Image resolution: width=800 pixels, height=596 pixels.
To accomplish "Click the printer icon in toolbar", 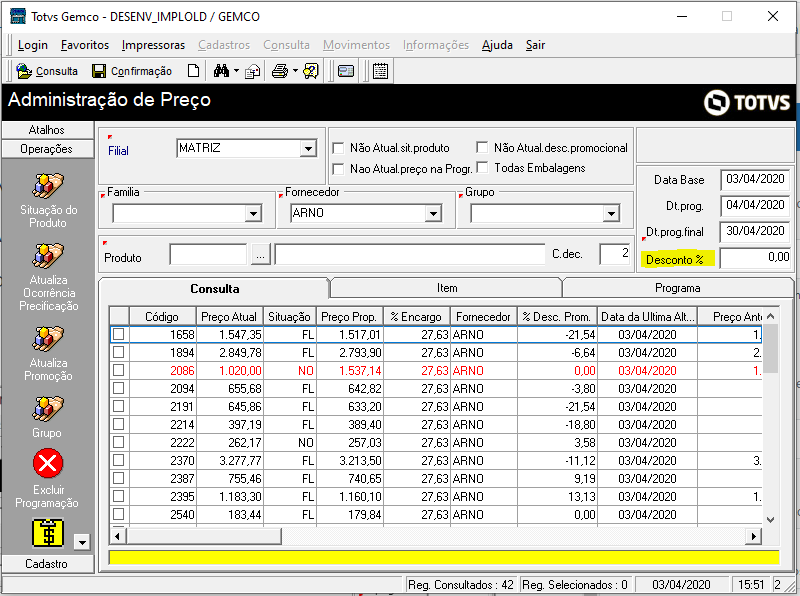I will click(x=280, y=71).
